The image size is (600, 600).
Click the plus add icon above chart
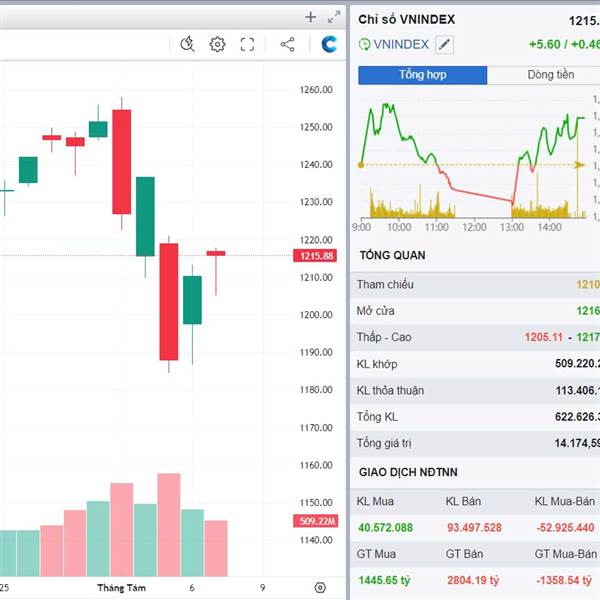pos(311,17)
